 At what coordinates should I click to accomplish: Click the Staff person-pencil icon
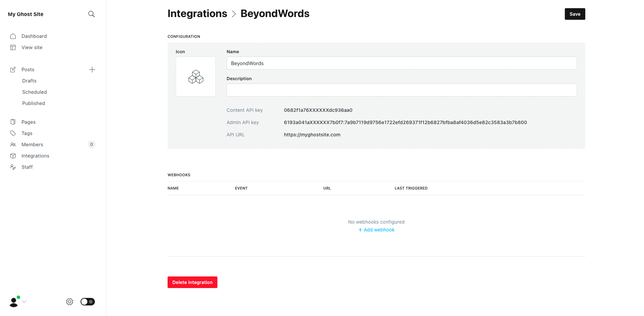pyautogui.click(x=13, y=167)
